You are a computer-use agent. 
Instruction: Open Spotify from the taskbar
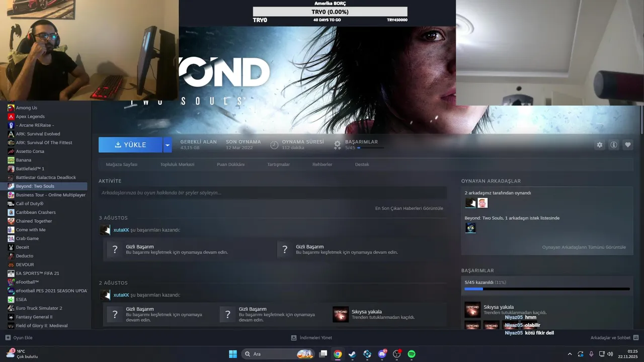point(411,354)
